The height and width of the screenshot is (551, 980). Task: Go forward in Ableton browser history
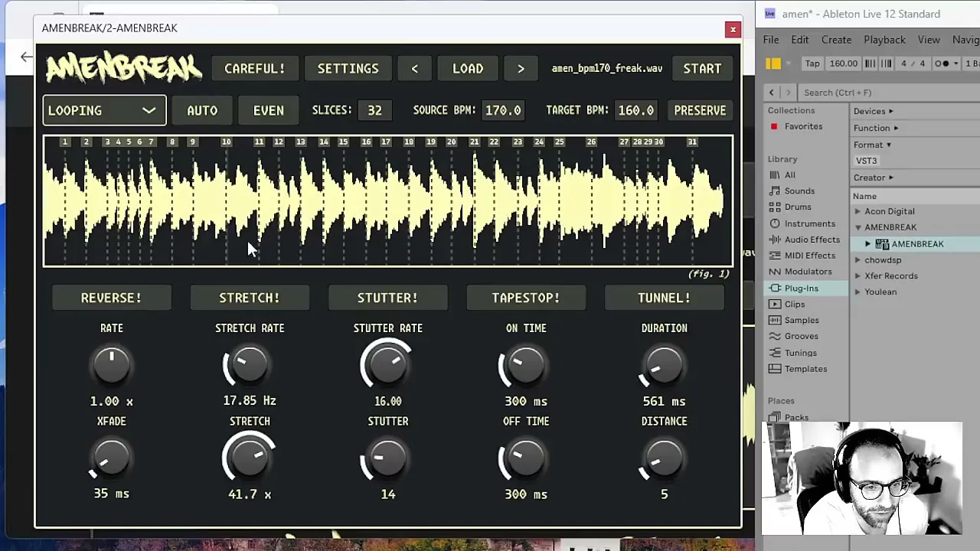point(788,92)
